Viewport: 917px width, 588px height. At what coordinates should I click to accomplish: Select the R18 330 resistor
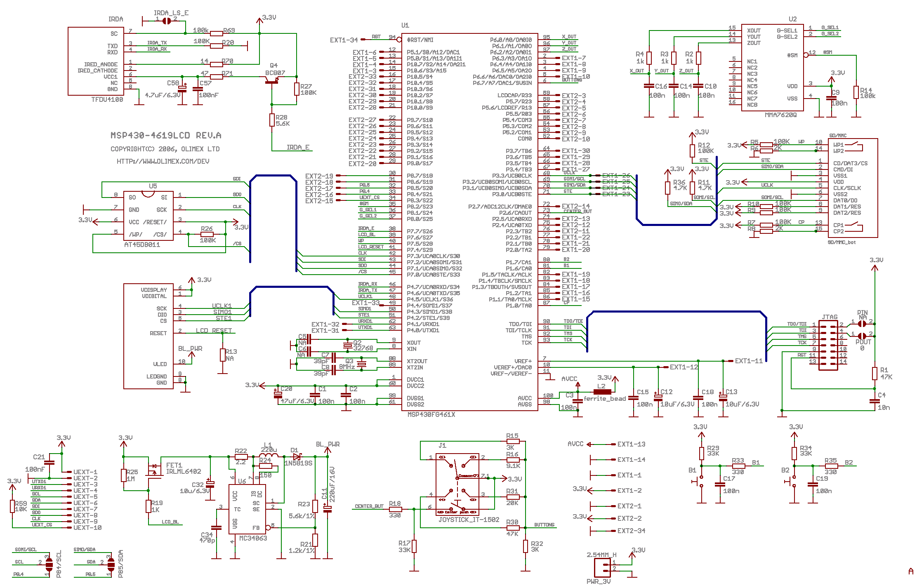[x=396, y=509]
